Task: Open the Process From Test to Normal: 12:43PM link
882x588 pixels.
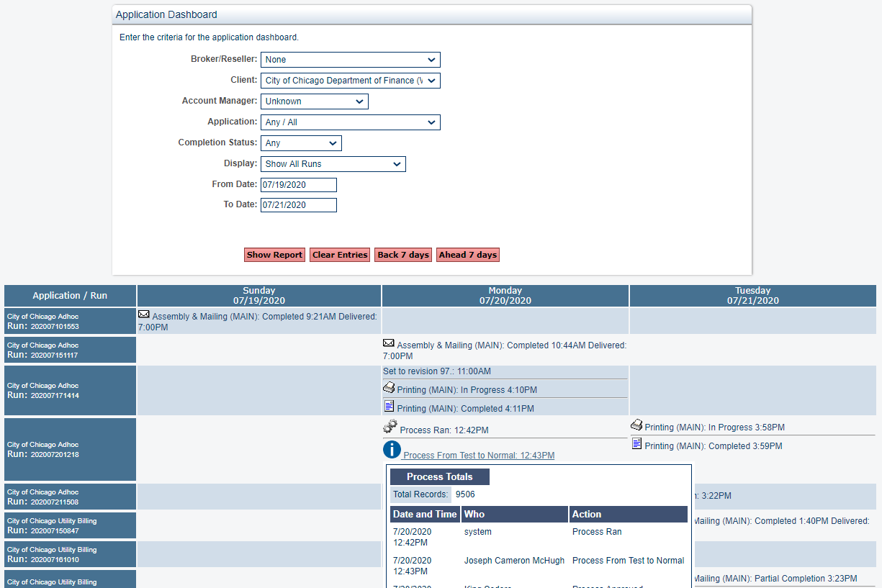Action: coord(479,456)
